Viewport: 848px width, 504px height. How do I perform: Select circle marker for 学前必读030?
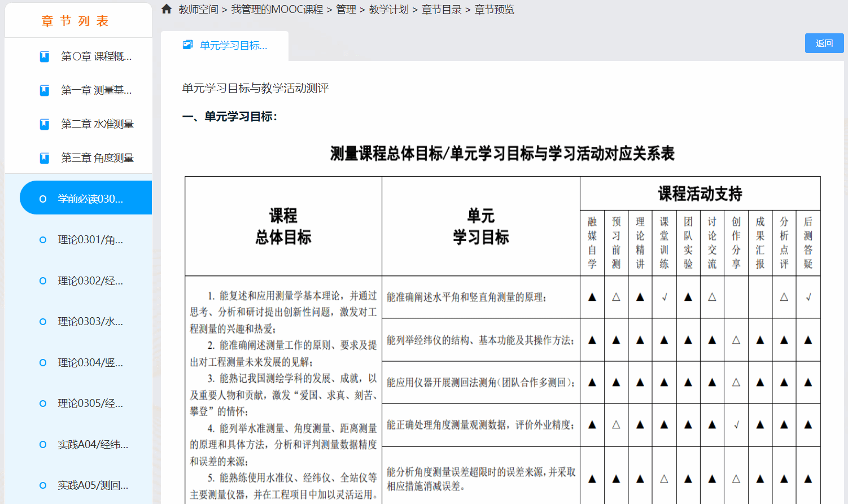(x=43, y=199)
